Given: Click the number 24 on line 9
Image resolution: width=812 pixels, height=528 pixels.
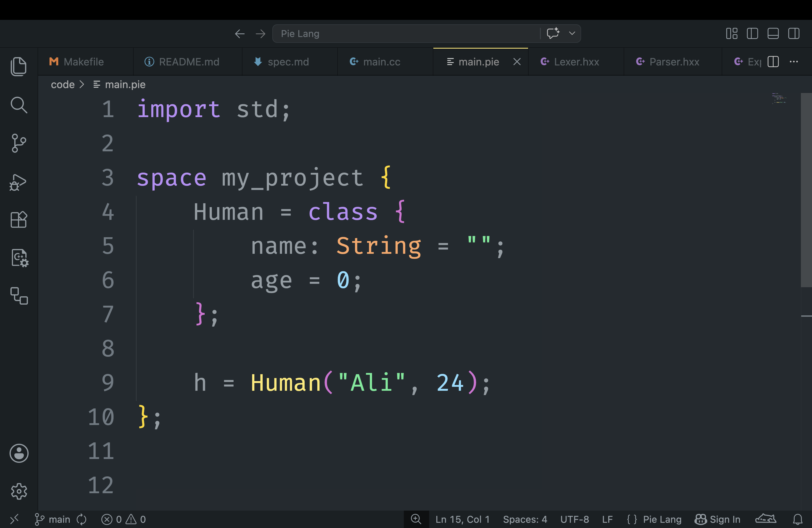Looking at the screenshot, I should 450,383.
